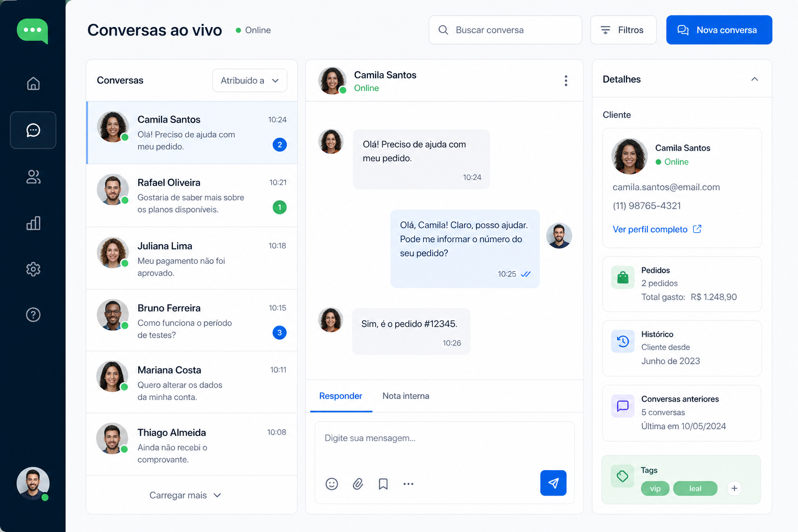
Task: Click agent avatar beside reply message
Action: tap(559, 236)
